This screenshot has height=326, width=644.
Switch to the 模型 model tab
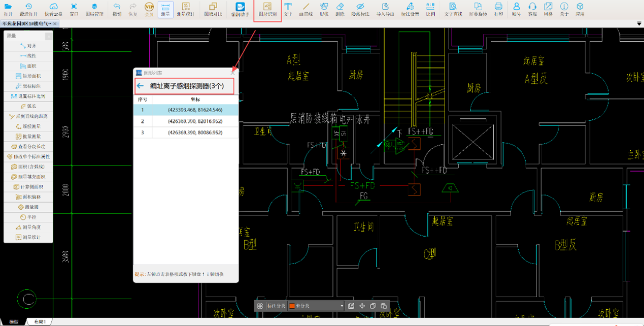point(13,322)
